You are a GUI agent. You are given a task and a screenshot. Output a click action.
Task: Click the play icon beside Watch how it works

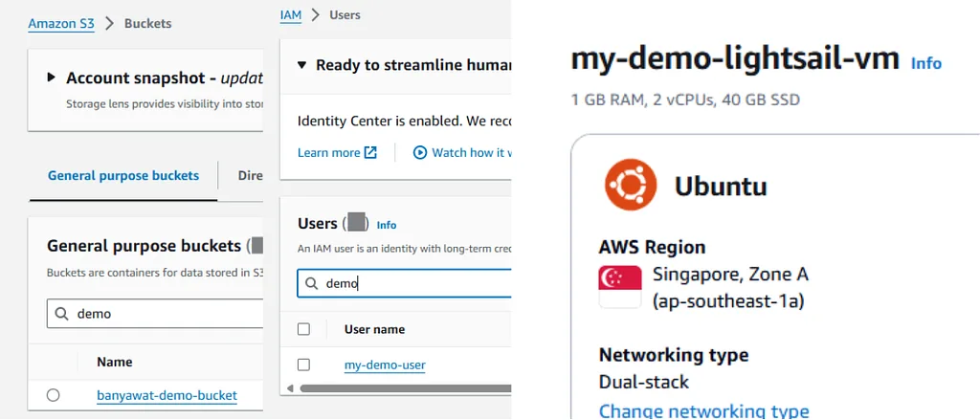click(420, 152)
